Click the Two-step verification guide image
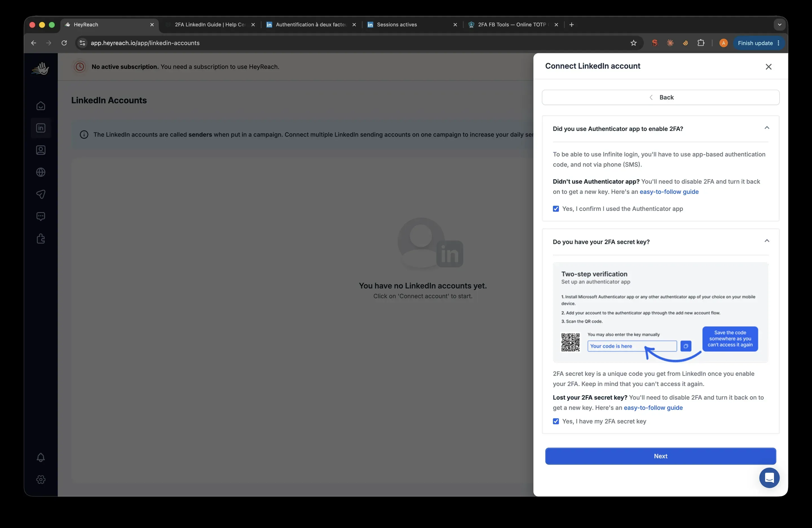812x528 pixels. [661, 312]
